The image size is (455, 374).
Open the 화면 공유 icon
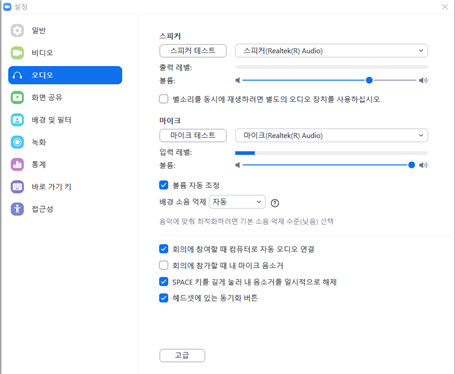[17, 97]
